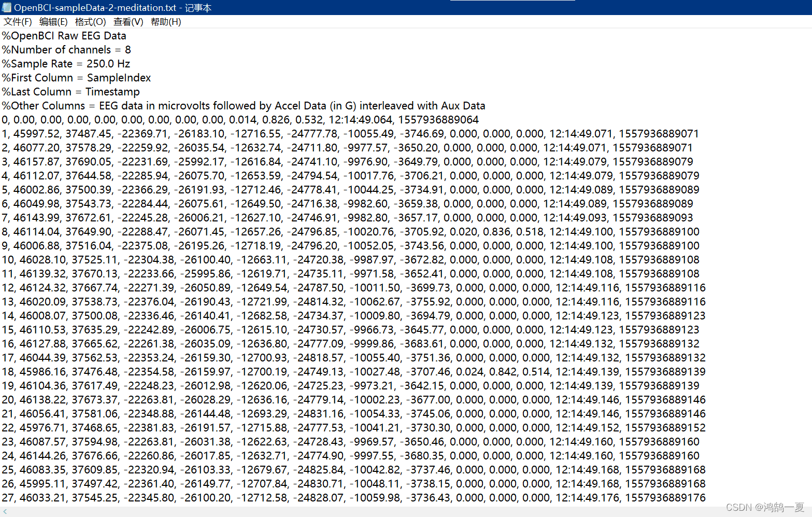This screenshot has width=812, height=517.
Task: Click value -12615.10 in row 15
Action: point(262,330)
